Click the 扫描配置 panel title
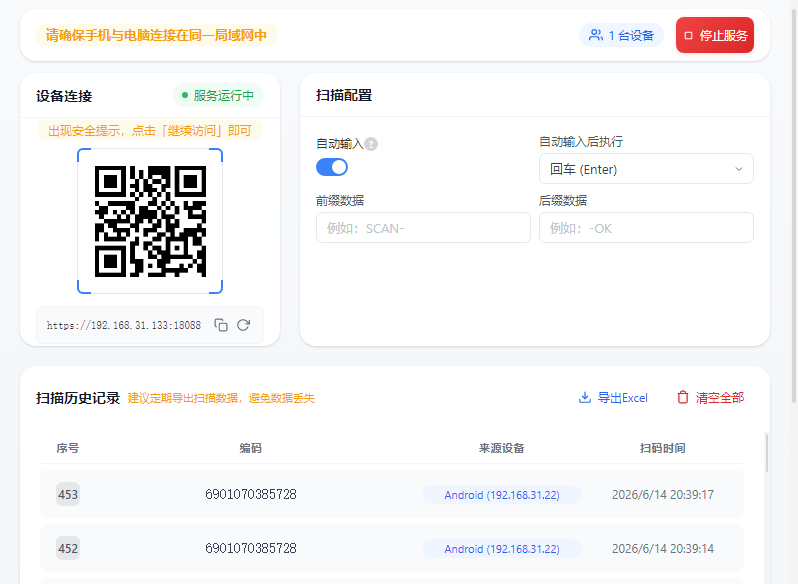The image size is (798, 584). click(x=344, y=95)
